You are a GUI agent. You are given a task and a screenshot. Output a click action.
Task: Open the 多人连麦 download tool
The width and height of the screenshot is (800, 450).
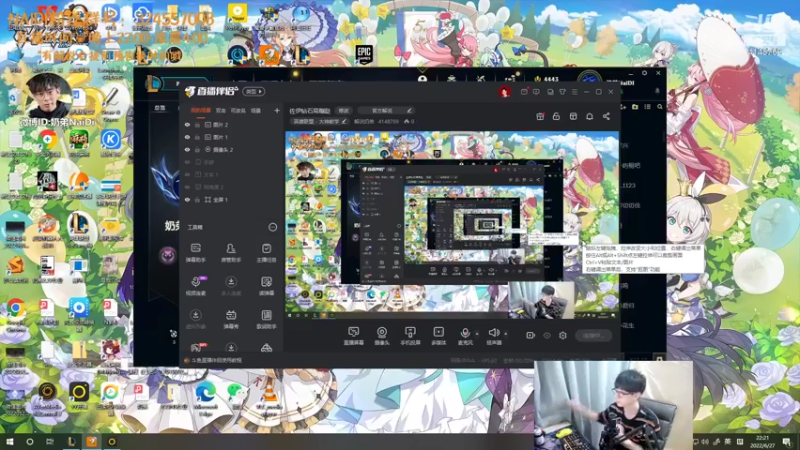click(x=231, y=286)
